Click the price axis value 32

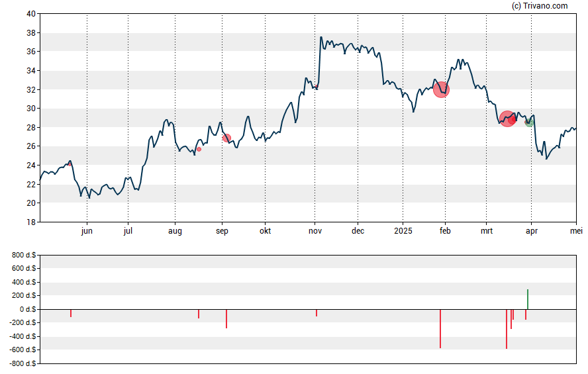pos(31,89)
